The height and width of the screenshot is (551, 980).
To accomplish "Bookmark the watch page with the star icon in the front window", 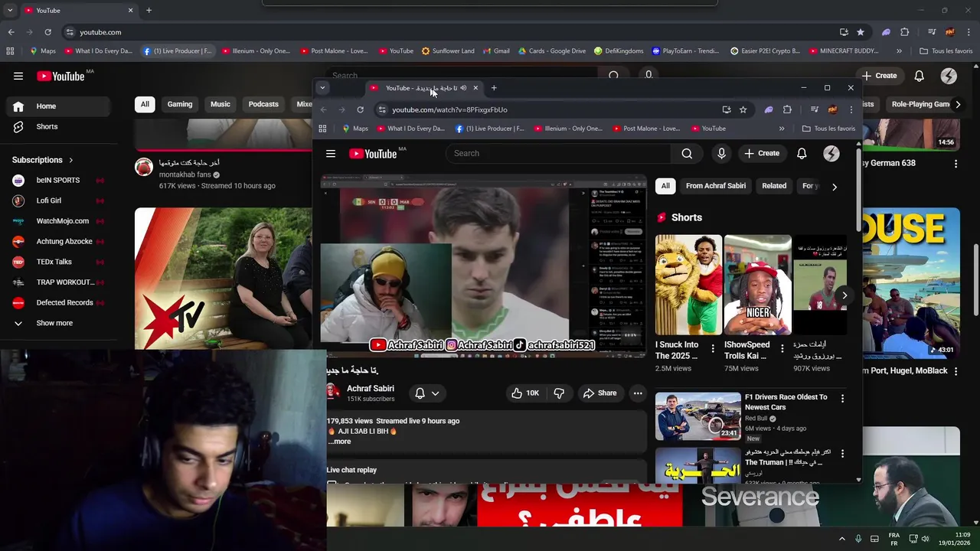I will pos(743,109).
